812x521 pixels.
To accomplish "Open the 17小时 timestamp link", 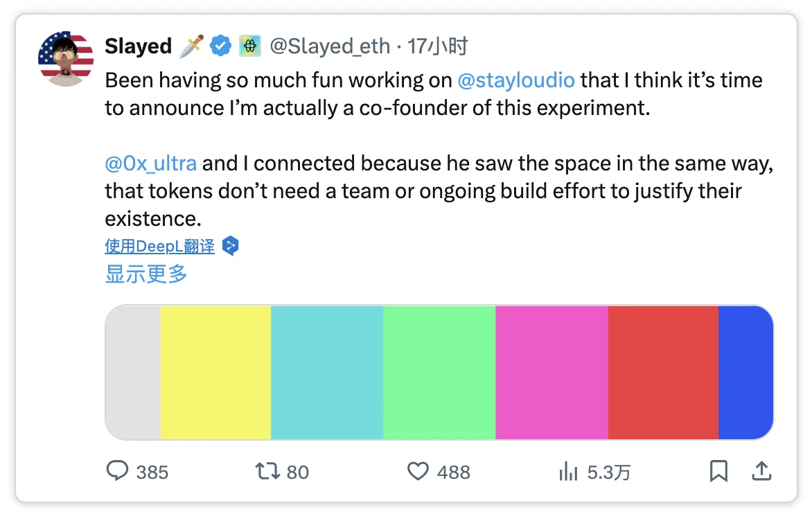I will pos(438,46).
